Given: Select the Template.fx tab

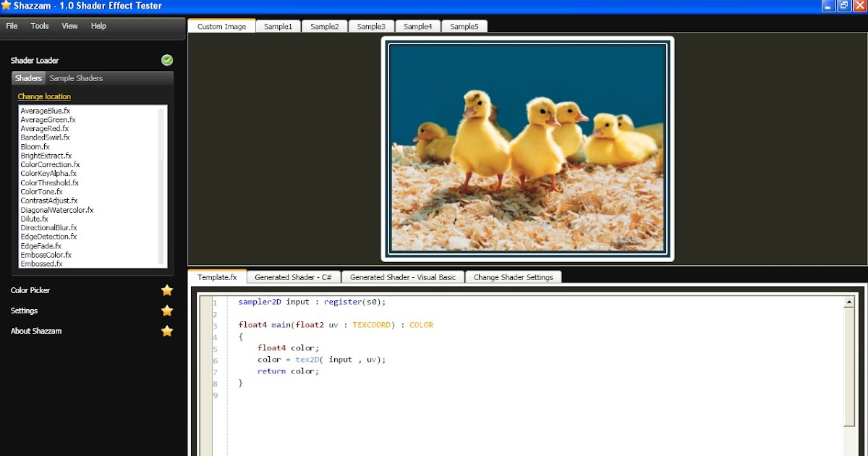Looking at the screenshot, I should 217,276.
